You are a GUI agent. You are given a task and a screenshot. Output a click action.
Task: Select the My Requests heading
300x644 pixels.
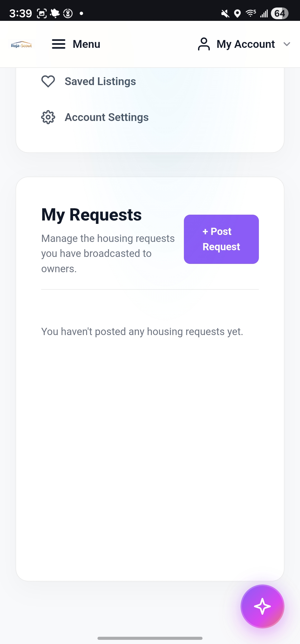(x=91, y=215)
